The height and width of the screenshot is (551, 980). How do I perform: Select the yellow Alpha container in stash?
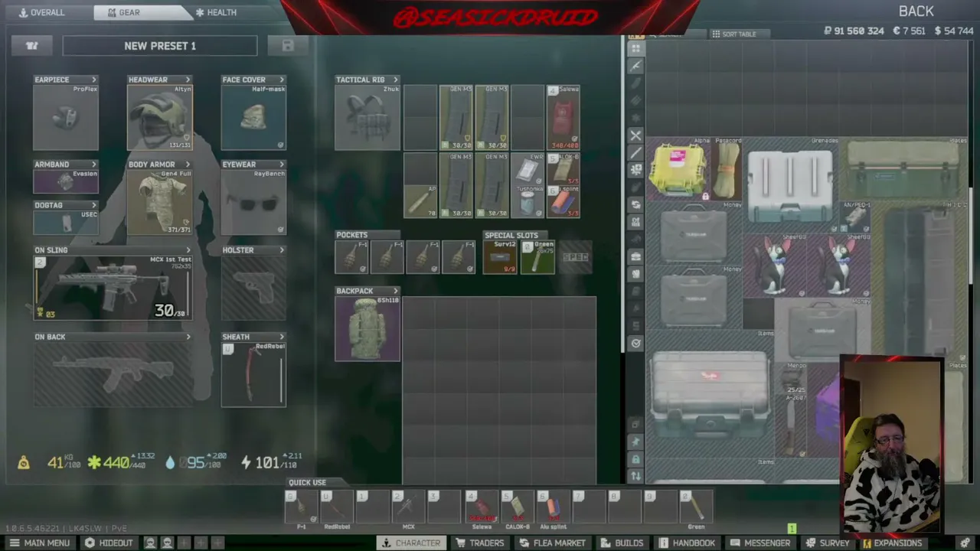678,169
